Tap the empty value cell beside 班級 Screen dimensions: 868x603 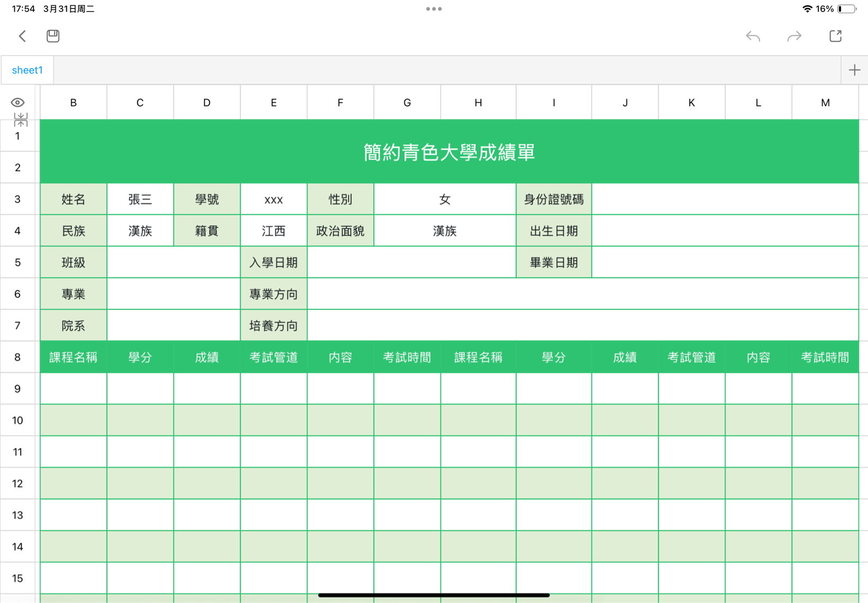(174, 262)
